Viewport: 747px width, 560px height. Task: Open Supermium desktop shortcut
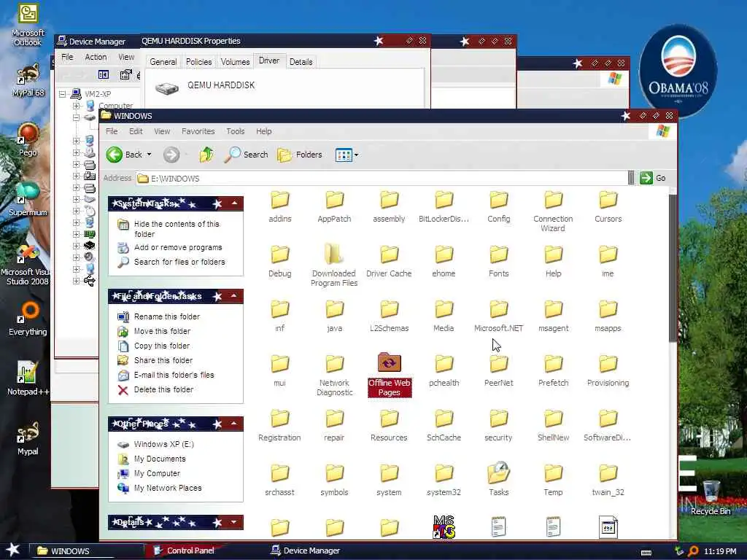(x=28, y=199)
